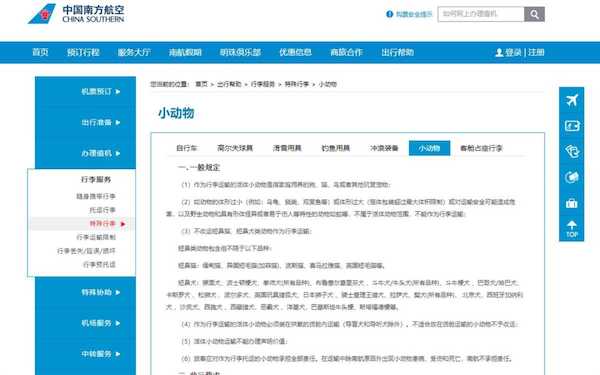600x375 pixels.
Task: Click the 注册 register link
Action: pos(536,52)
